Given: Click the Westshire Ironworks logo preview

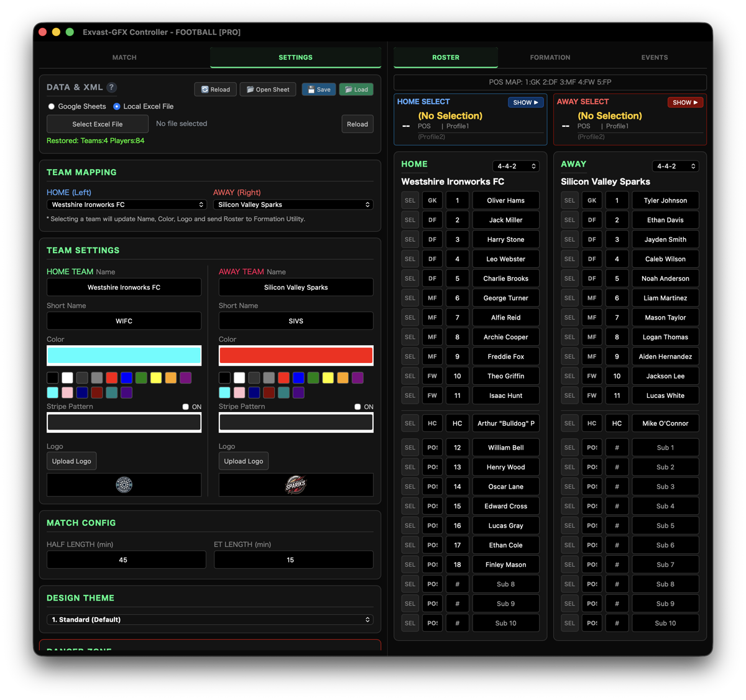Looking at the screenshot, I should pyautogui.click(x=124, y=484).
